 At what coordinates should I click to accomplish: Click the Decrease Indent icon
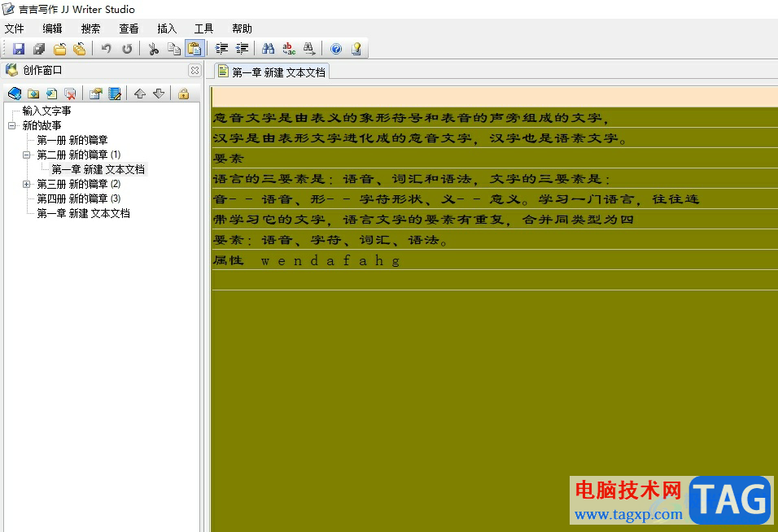pyautogui.click(x=243, y=49)
